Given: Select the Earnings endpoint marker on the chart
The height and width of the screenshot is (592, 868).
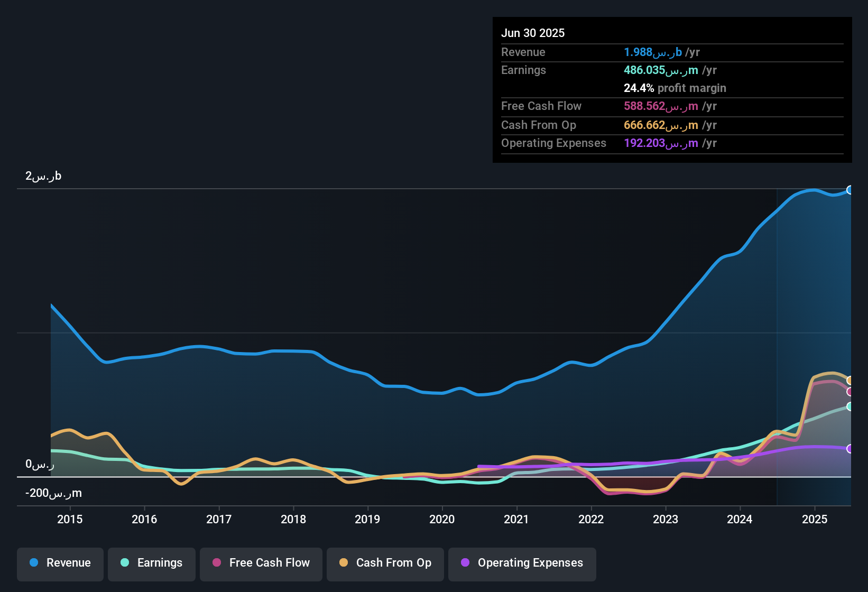Looking at the screenshot, I should point(850,407).
